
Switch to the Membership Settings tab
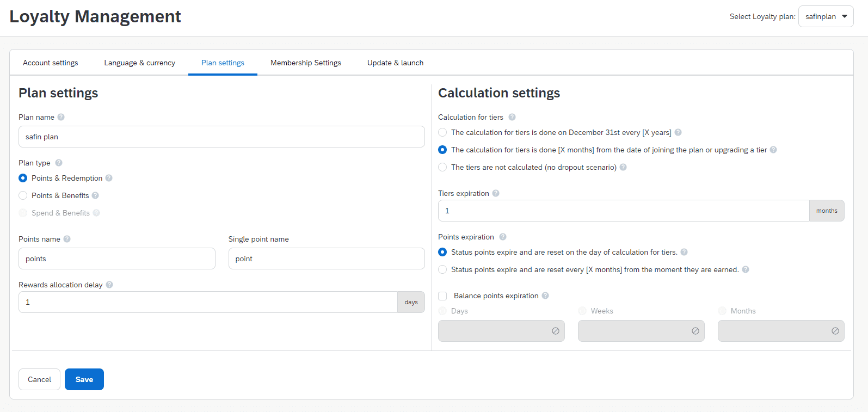coord(306,63)
